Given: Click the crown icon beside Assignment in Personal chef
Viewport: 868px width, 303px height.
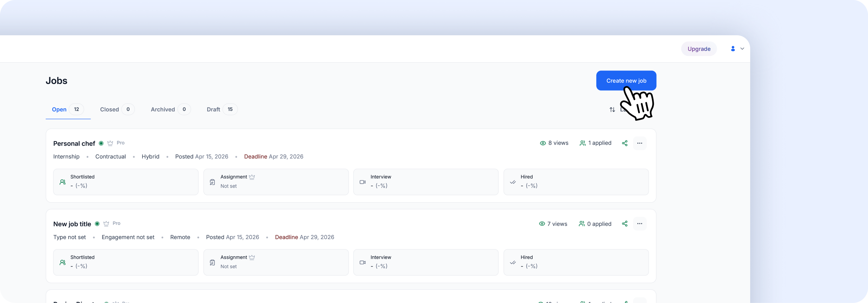Looking at the screenshot, I should [252, 177].
